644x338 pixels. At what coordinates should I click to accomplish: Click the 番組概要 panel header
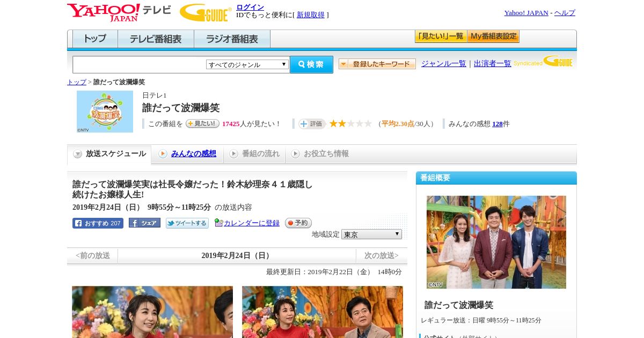click(x=496, y=178)
